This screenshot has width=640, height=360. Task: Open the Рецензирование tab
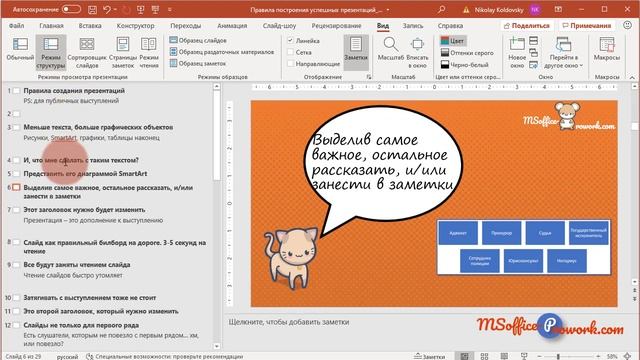coord(336,26)
